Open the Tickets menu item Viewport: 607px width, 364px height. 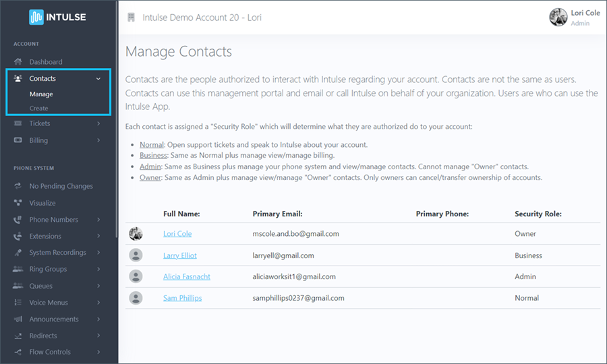coord(40,123)
